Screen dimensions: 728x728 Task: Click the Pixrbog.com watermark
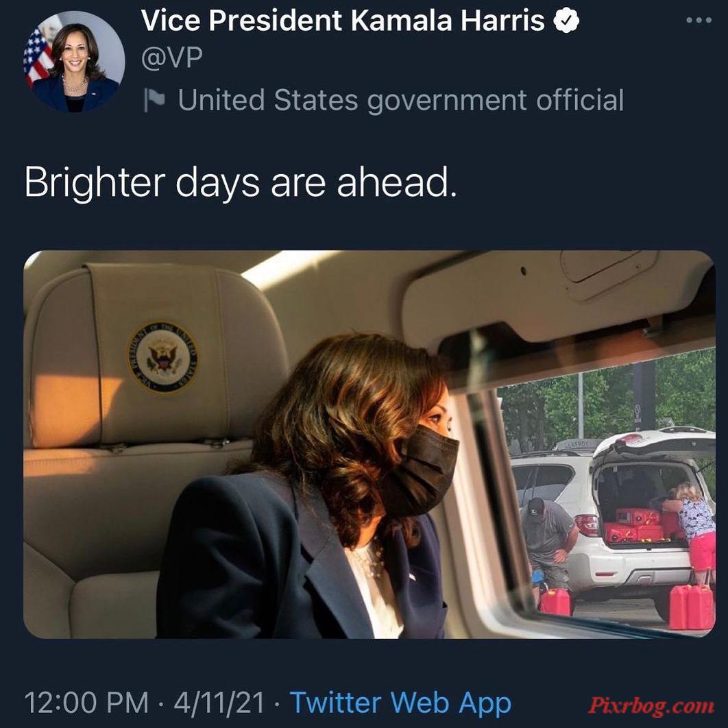[x=651, y=705]
